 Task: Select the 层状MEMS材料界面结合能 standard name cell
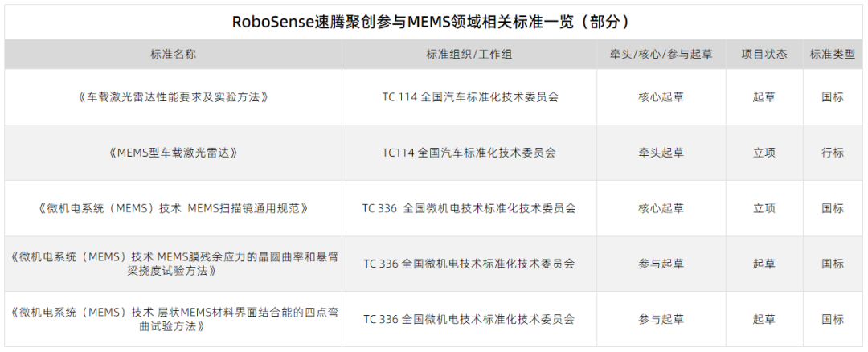173,319
